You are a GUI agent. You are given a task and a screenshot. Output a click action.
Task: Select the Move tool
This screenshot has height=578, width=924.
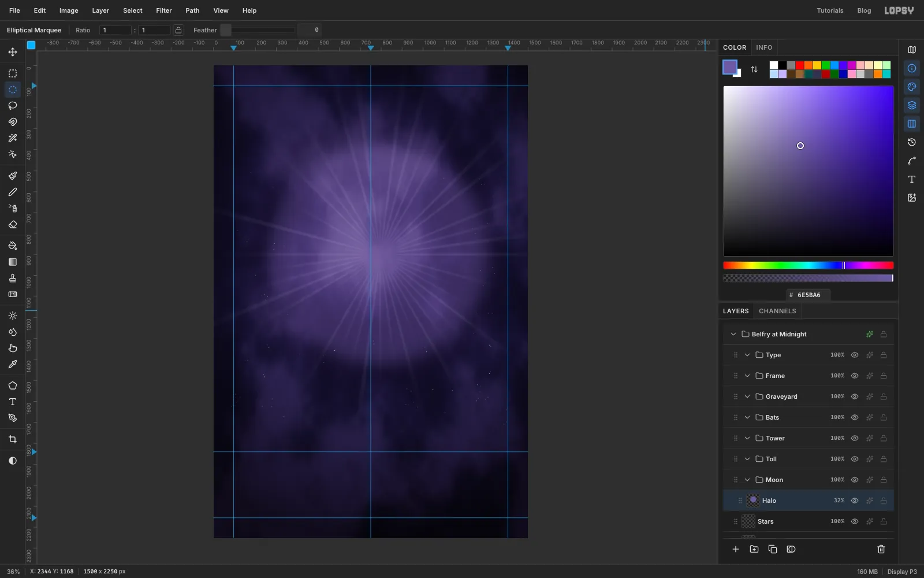[x=13, y=52]
